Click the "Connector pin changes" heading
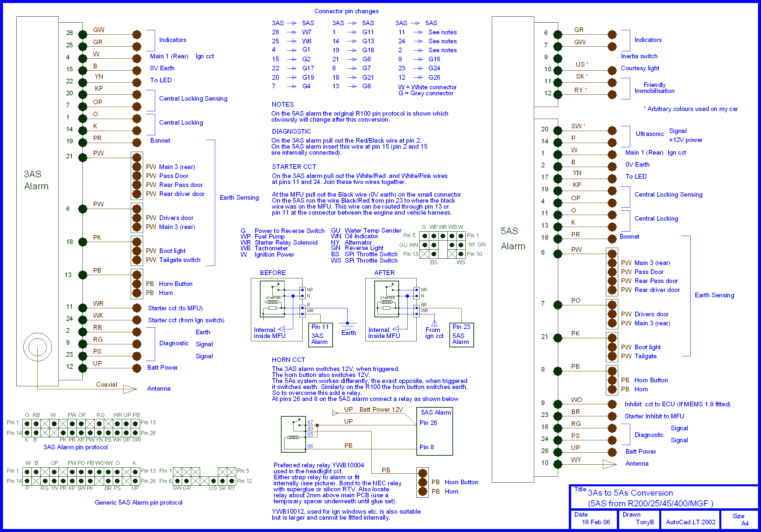 (x=346, y=11)
